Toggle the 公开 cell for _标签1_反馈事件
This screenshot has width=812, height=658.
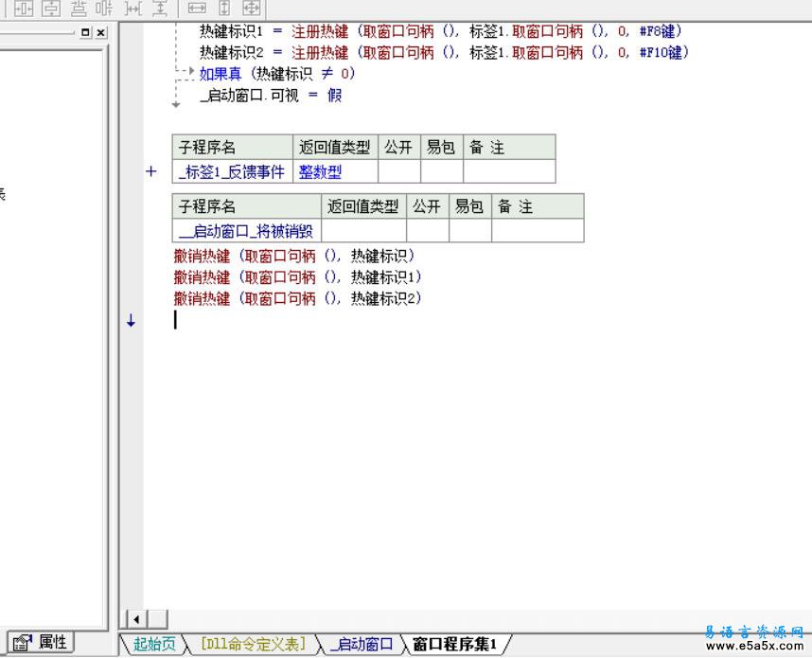398,171
